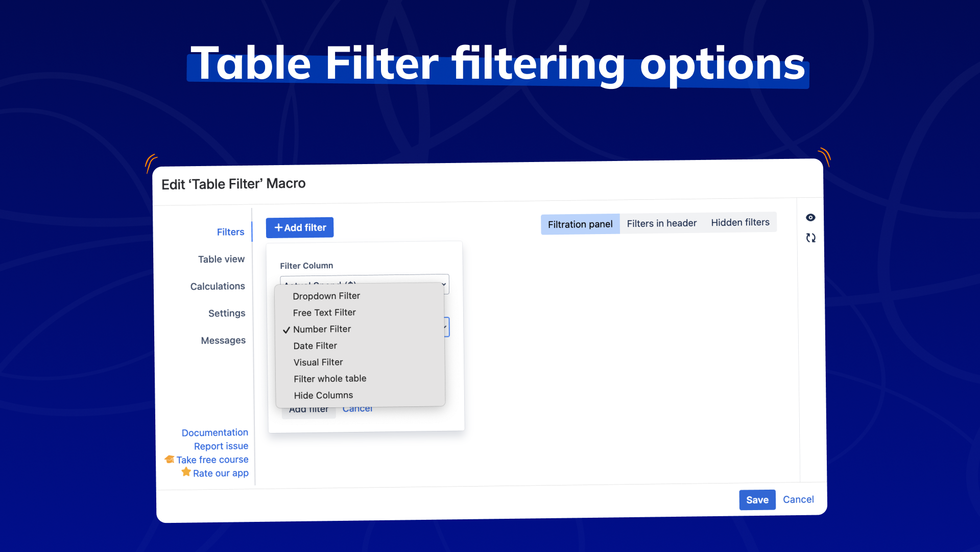
Task: Open the Documentation link
Action: tap(214, 433)
